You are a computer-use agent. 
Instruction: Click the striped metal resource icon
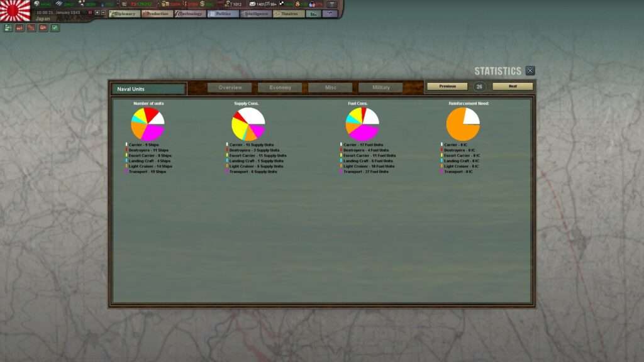(59, 4)
